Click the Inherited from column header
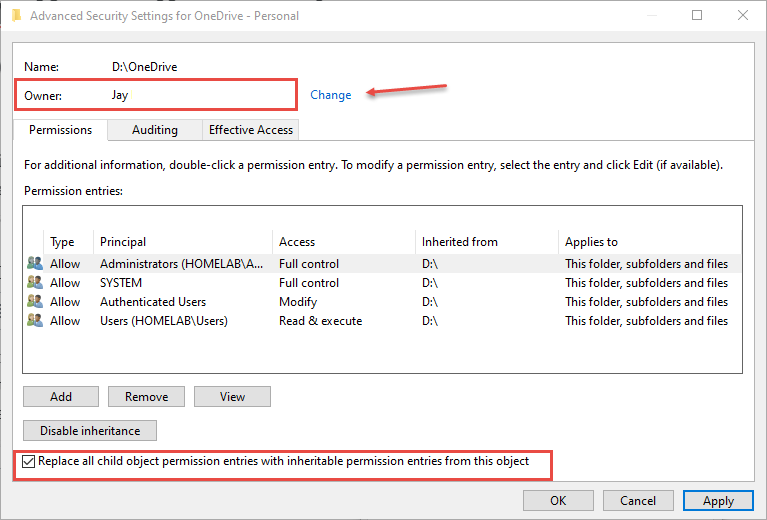This screenshot has width=767, height=520. (x=460, y=242)
